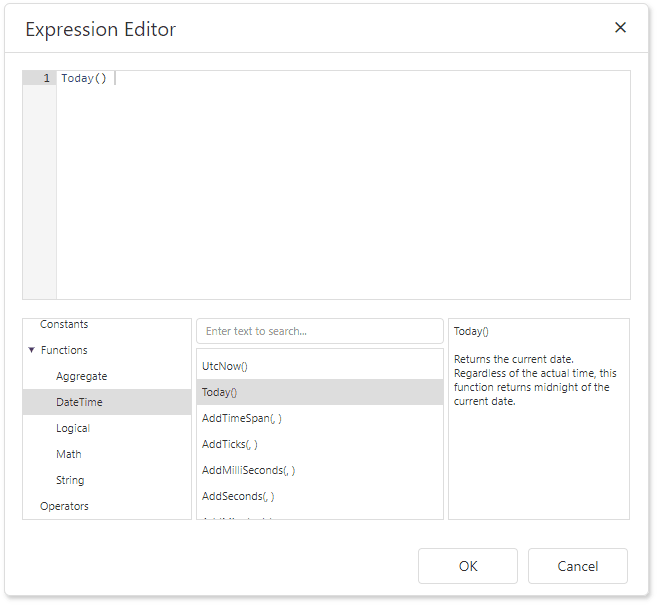Open the Logical functions category
Viewport: 657px width, 605px height.
[73, 428]
